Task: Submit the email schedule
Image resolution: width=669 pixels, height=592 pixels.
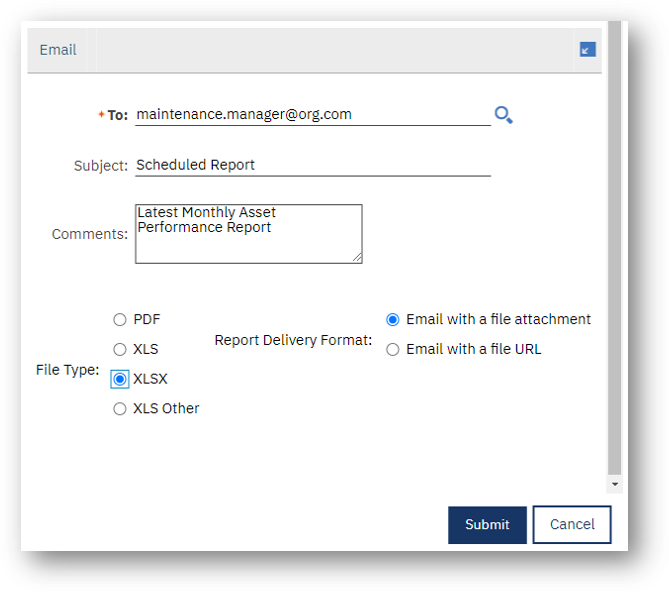Action: pos(487,525)
